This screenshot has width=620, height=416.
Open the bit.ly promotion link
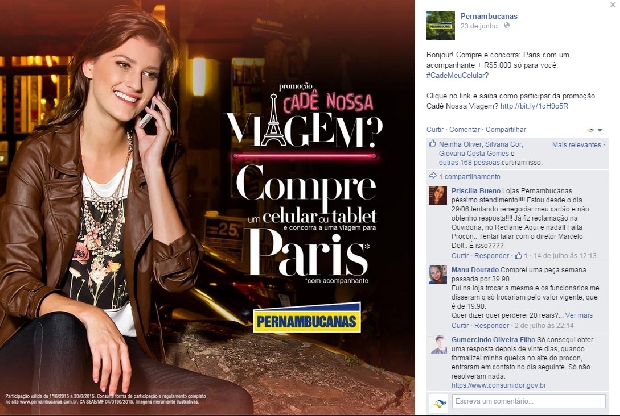pos(534,106)
